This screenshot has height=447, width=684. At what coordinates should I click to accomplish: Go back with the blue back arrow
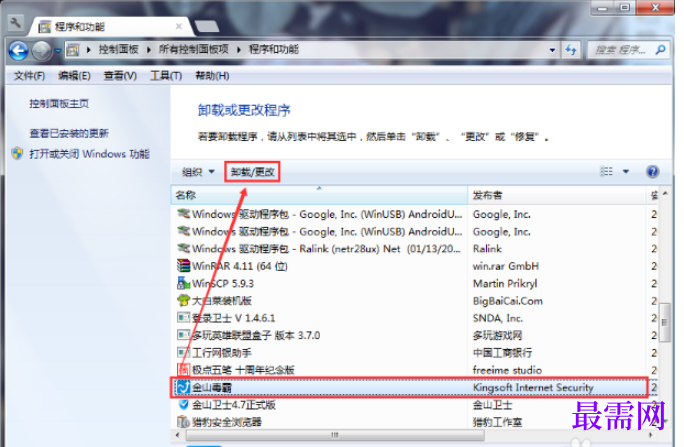(x=19, y=51)
